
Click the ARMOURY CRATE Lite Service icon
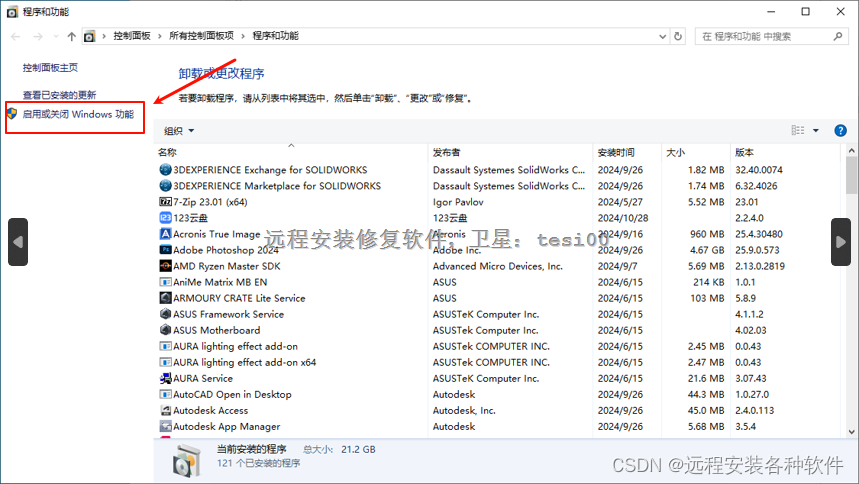click(x=165, y=298)
